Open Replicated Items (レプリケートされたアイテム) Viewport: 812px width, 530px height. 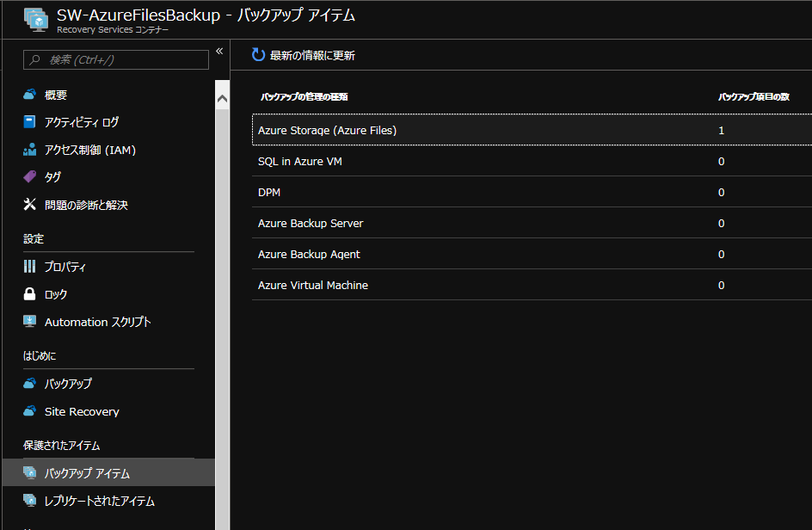99,501
